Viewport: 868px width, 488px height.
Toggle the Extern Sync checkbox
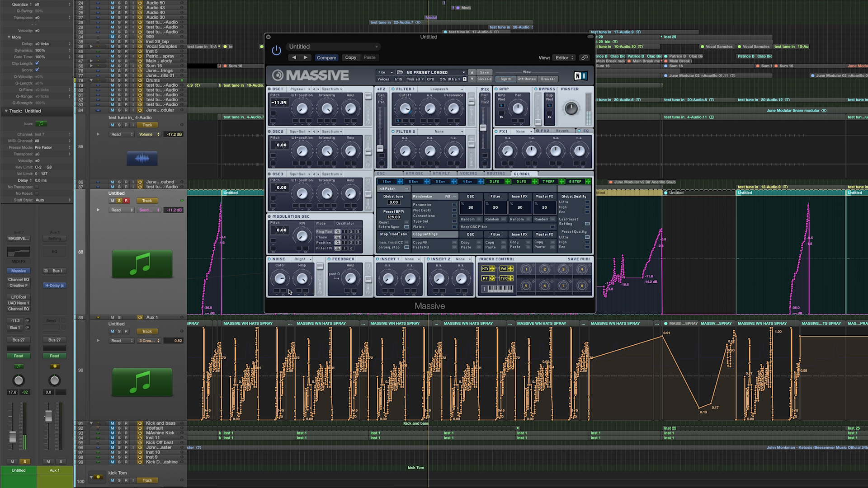(x=406, y=227)
